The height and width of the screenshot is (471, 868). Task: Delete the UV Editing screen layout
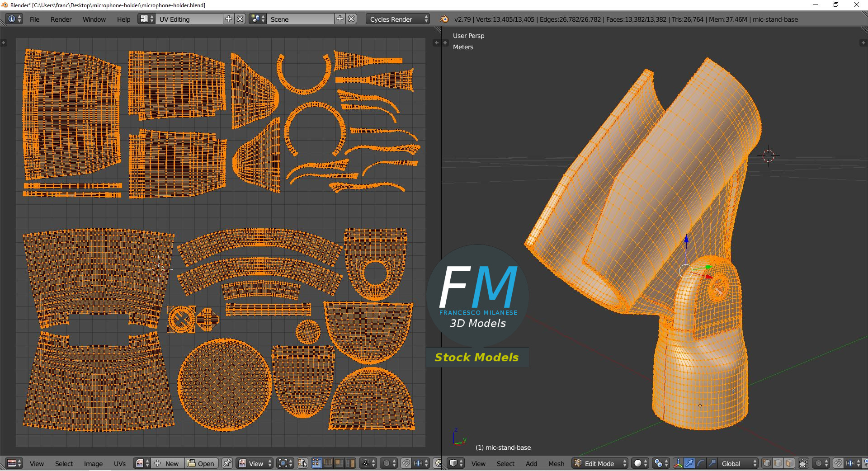tap(241, 19)
